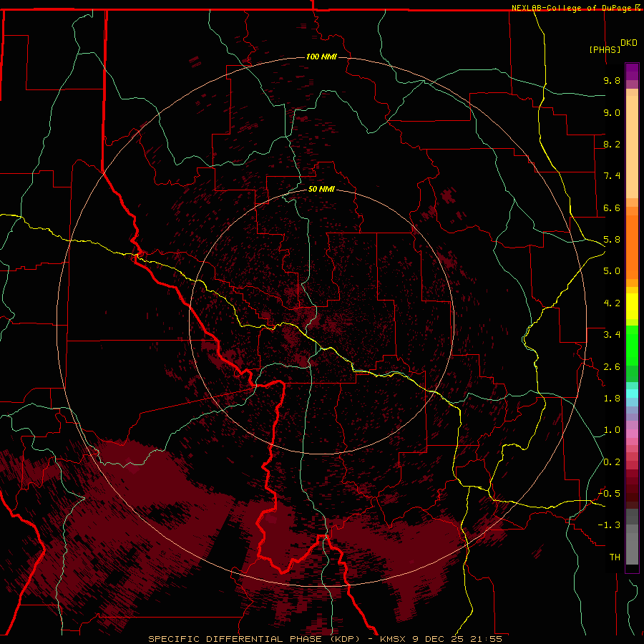Click the -0.5 value on the scale
The width and height of the screenshot is (644, 644).
(609, 494)
